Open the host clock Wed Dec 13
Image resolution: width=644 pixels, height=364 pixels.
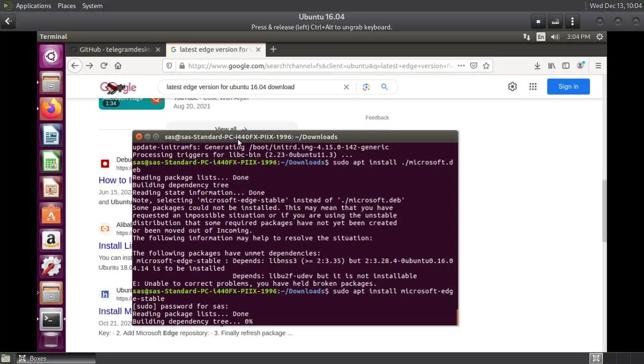click(x=616, y=6)
